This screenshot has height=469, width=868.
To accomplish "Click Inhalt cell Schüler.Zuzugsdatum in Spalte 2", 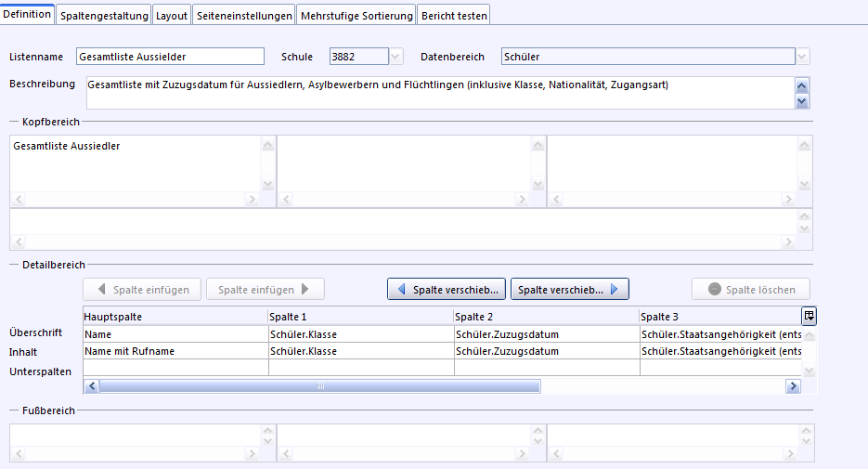I will click(547, 351).
